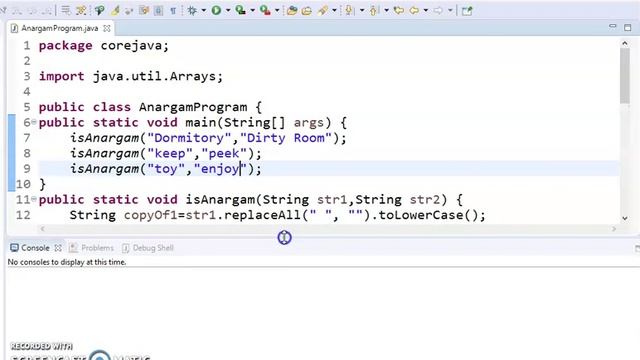Screen dimensions: 640x360
Task: Click the Open Perspective speech-bubble icon
Action: pos(99,10)
